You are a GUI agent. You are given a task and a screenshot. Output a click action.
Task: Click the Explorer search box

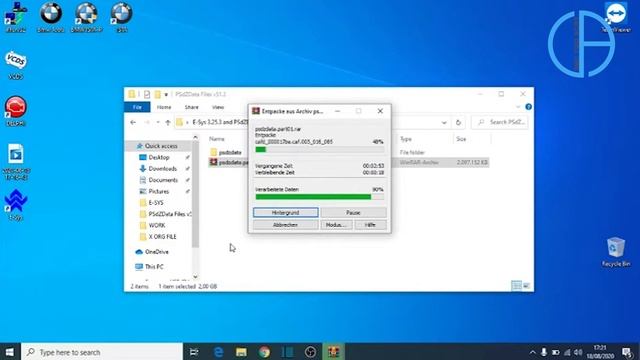pos(500,122)
